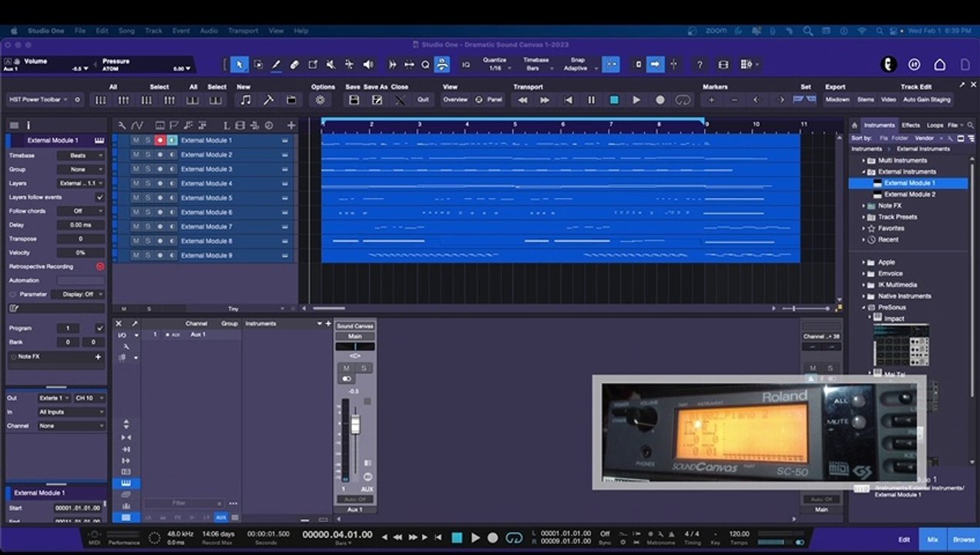The width and height of the screenshot is (980, 555).
Task: Open the Options gear icon
Action: [x=321, y=100]
